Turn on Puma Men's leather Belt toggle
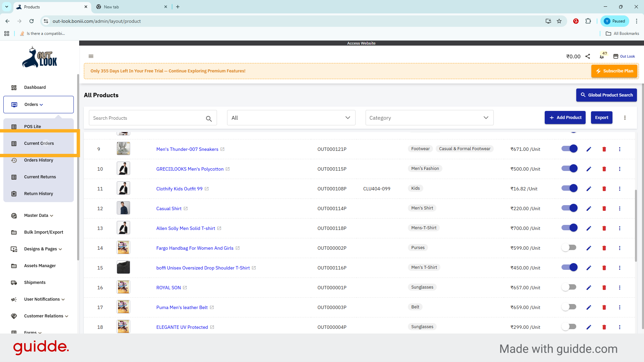644x362 pixels. [x=569, y=307]
